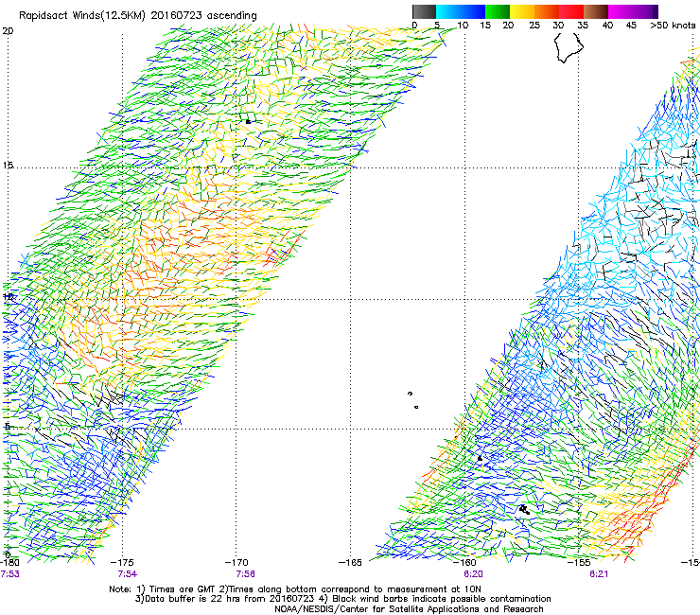Select the "-170" longitude axis label
Image resolution: width=700 pixels, height=615 pixels.
click(236, 562)
